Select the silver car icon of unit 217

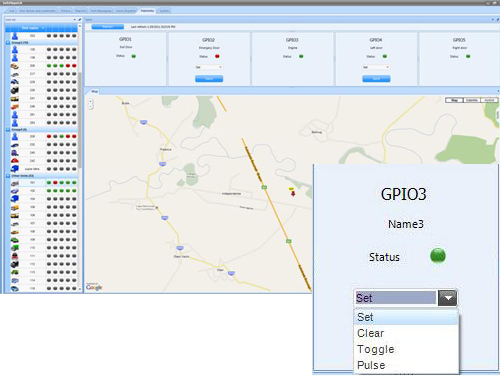(x=15, y=74)
